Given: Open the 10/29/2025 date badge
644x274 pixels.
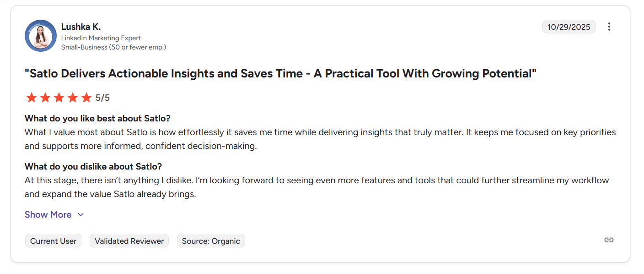Looking at the screenshot, I should tap(569, 27).
